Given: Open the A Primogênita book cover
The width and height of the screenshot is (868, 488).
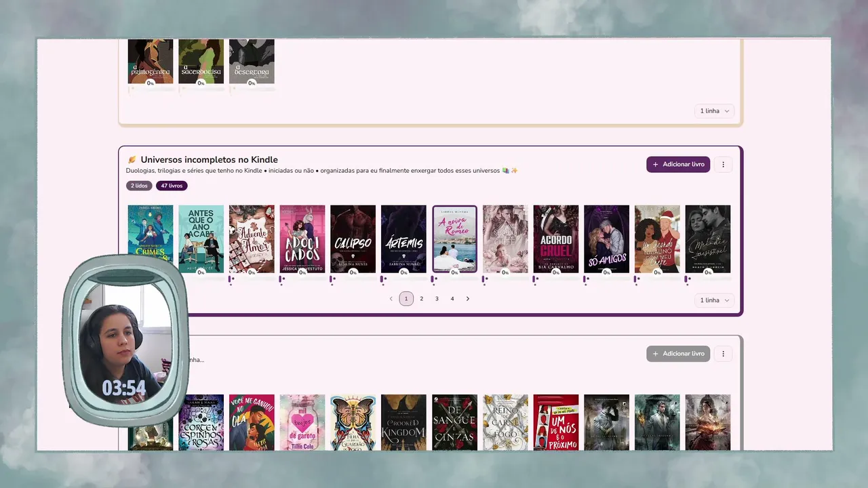Looking at the screenshot, I should click(x=151, y=61).
